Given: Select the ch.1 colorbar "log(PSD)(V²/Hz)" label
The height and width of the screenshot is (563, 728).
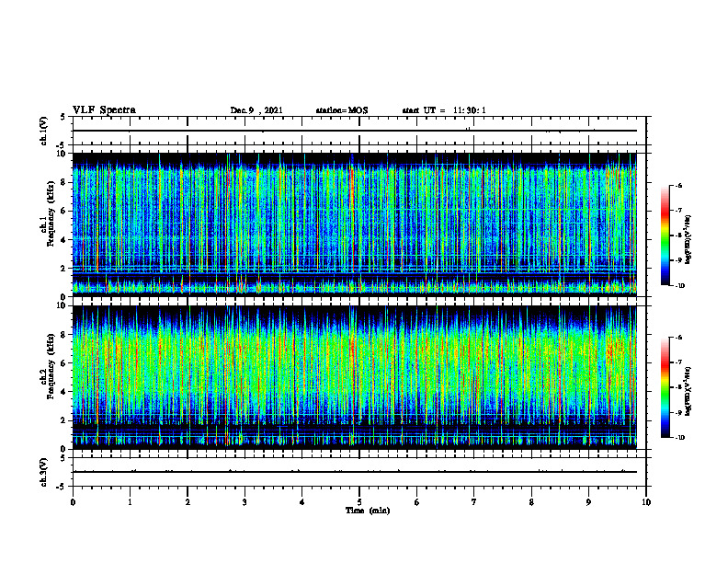Looking at the screenshot, I should coord(688,240).
